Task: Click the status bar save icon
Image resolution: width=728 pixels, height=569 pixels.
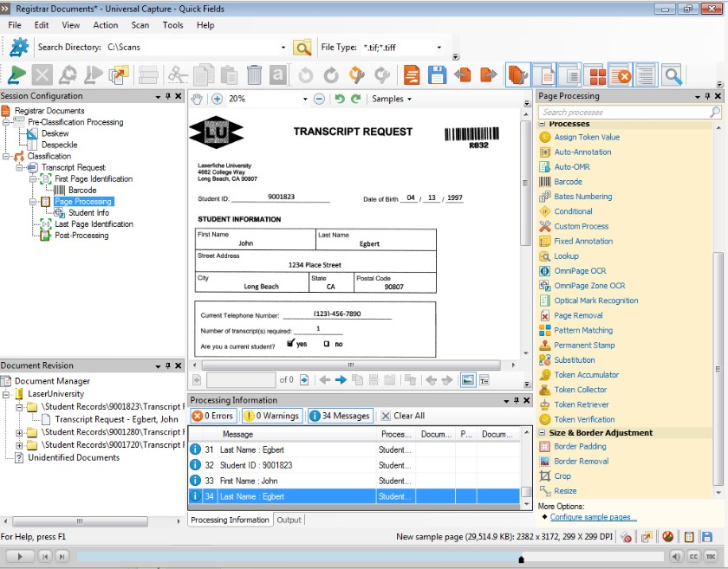Action: [707, 537]
